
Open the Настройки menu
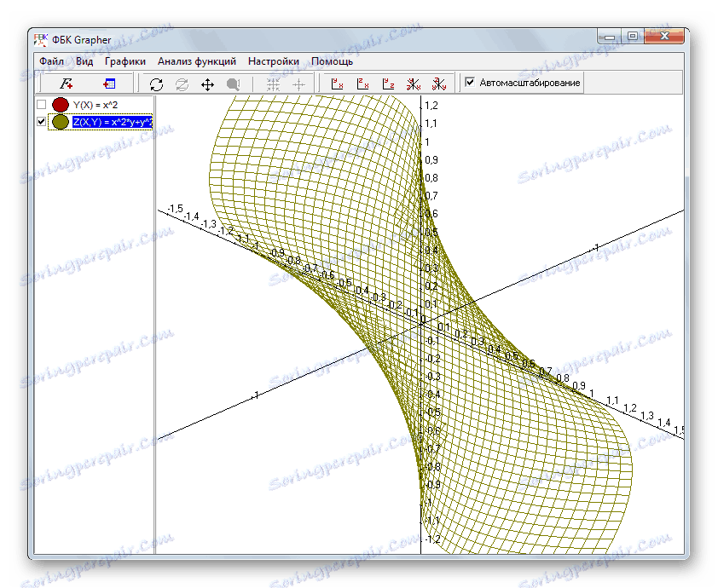[x=273, y=61]
